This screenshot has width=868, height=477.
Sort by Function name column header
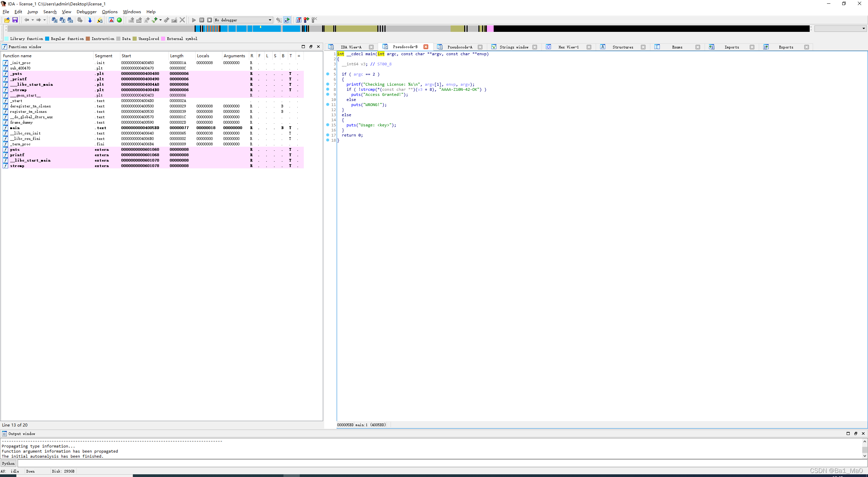(18, 56)
